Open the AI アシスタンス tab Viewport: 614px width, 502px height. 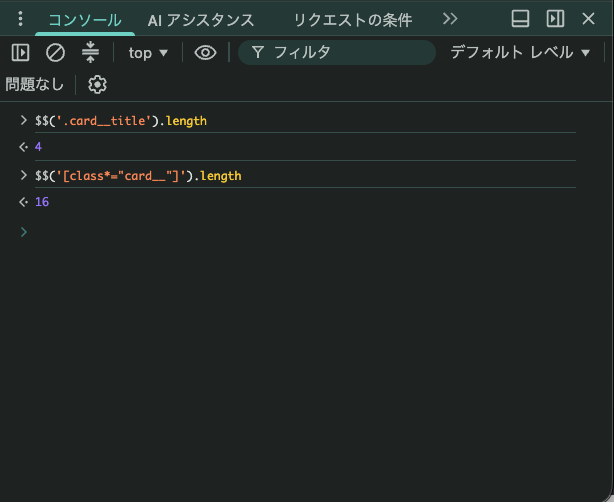[x=201, y=20]
